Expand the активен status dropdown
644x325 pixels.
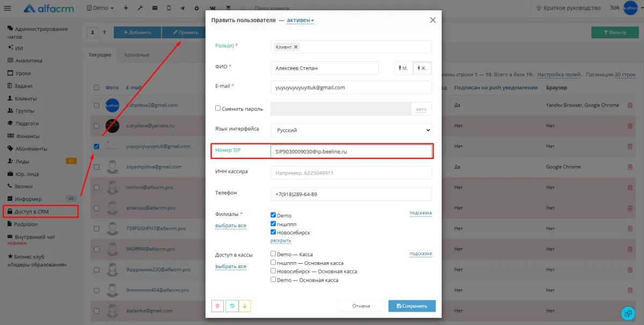[301, 20]
